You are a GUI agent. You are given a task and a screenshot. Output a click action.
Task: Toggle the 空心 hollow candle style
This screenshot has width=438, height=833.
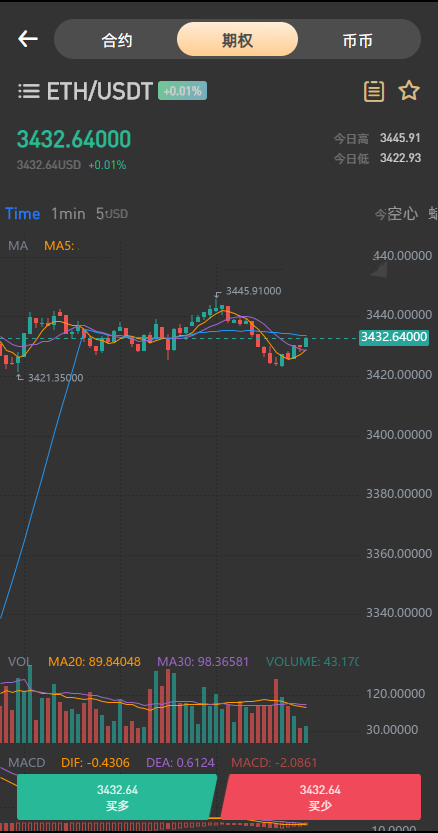(402, 214)
